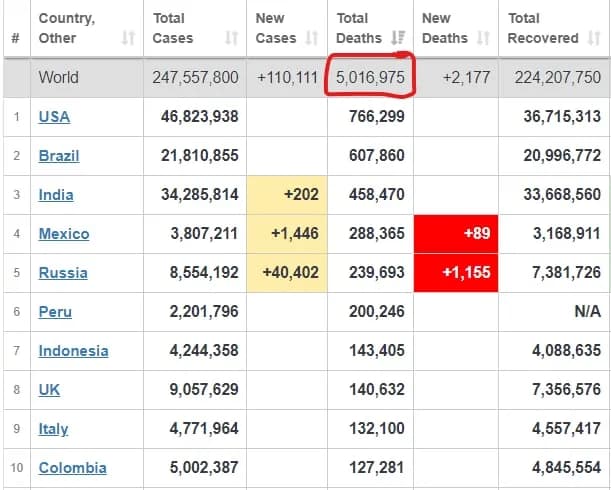Select Mexico red new deaths +89 cell

coord(456,234)
